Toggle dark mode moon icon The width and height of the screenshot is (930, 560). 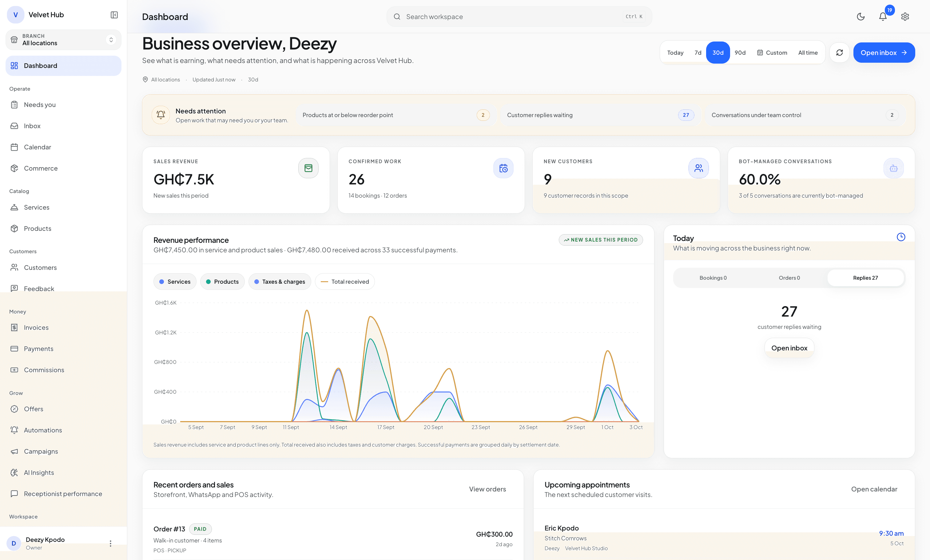[860, 17]
